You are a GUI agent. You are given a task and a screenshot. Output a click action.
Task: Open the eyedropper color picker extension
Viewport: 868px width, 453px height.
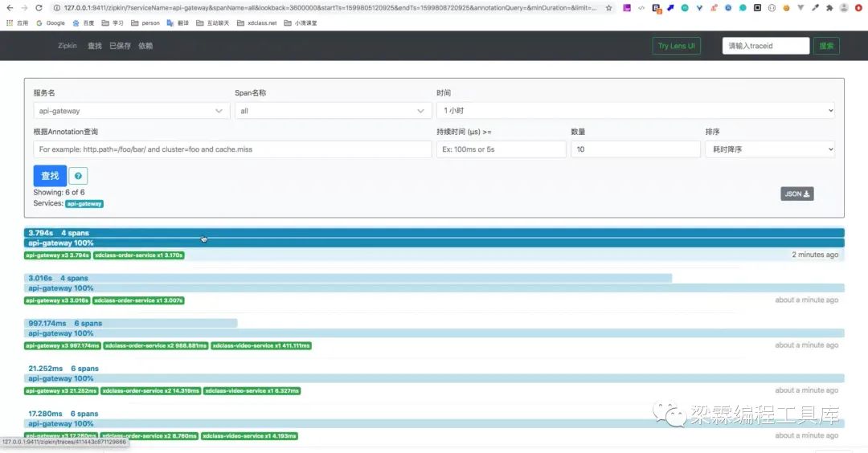click(815, 8)
